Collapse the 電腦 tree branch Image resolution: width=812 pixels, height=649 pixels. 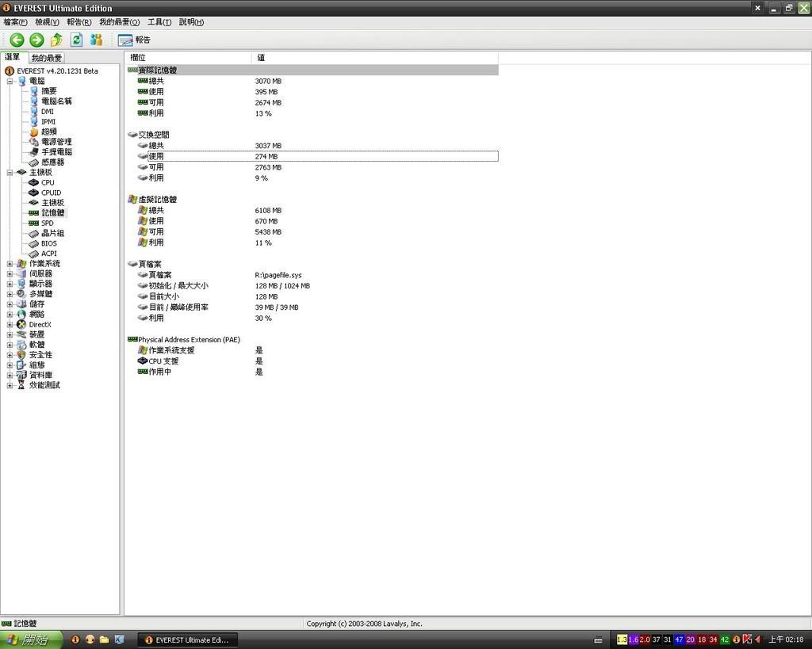(10, 82)
